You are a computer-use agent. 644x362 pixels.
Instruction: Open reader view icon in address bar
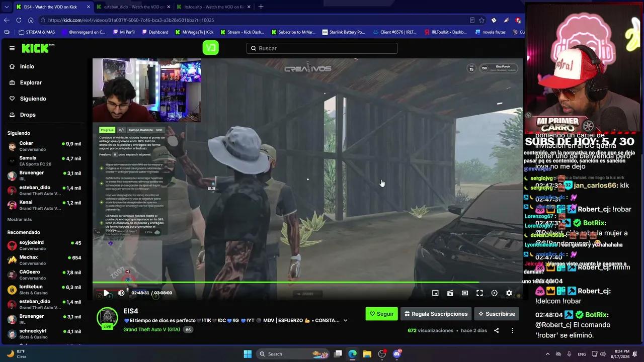coord(472,20)
